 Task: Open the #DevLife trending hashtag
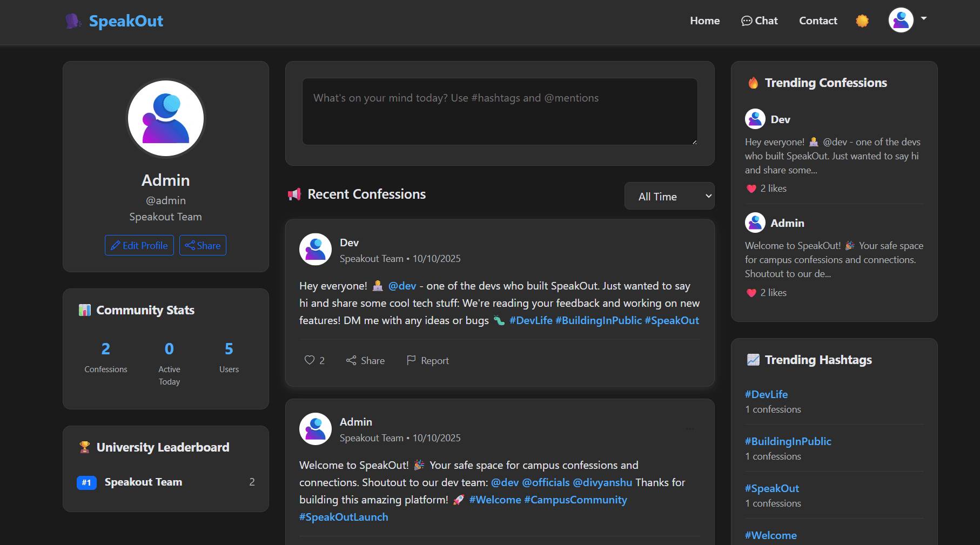pos(766,394)
